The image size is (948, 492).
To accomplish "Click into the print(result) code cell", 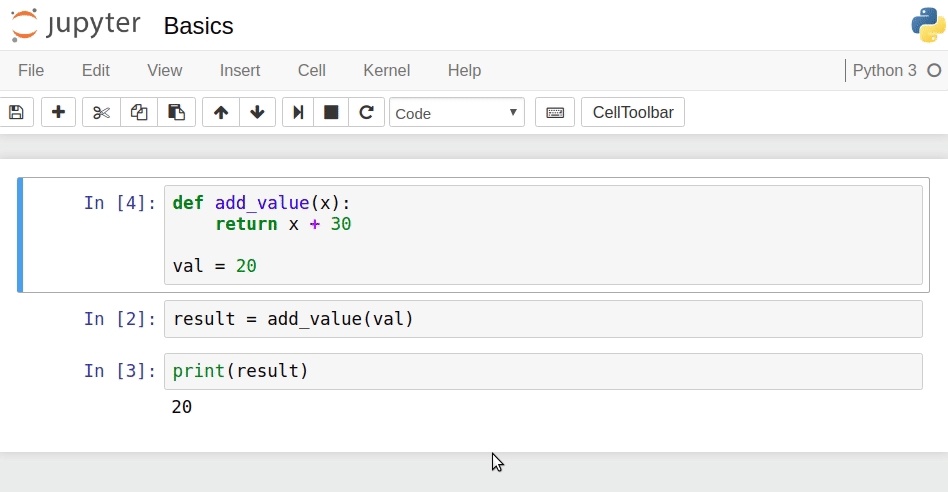I will point(542,371).
